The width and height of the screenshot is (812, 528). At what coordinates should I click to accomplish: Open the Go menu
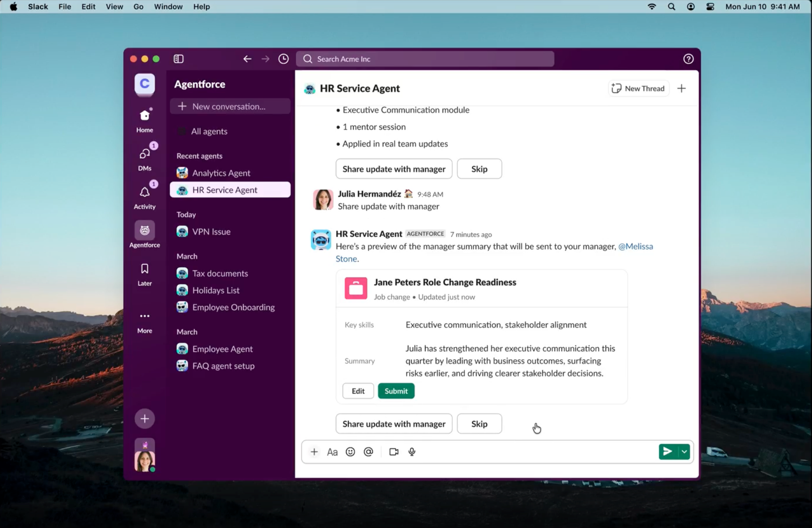click(x=138, y=7)
